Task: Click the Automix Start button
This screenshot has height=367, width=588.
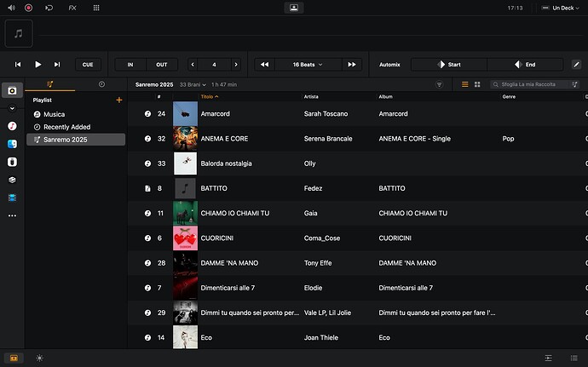Action: tap(448, 64)
